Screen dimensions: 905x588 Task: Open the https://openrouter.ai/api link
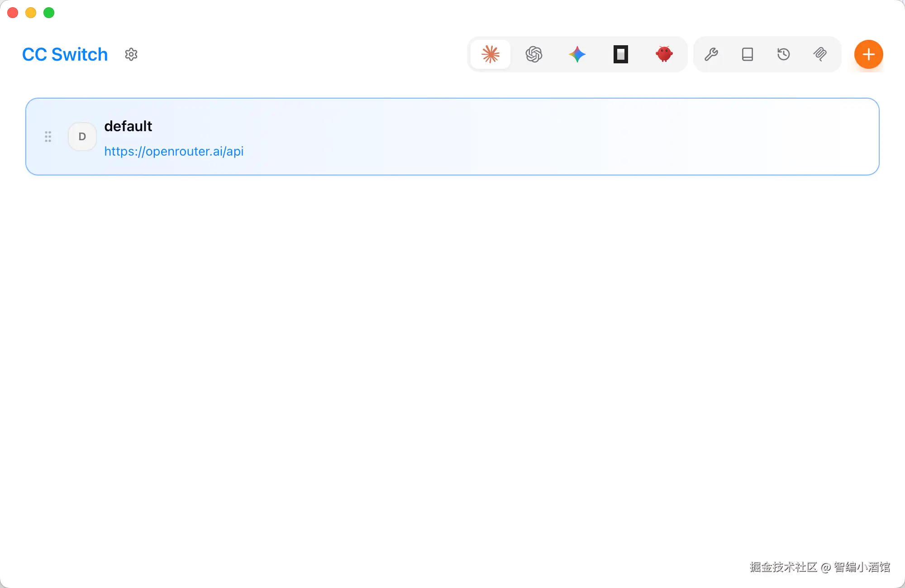click(x=174, y=151)
